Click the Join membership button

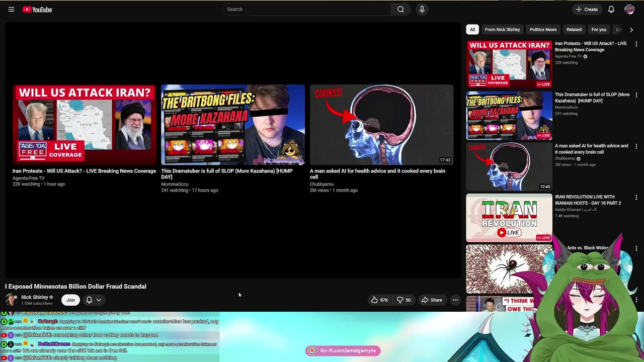pos(70,300)
